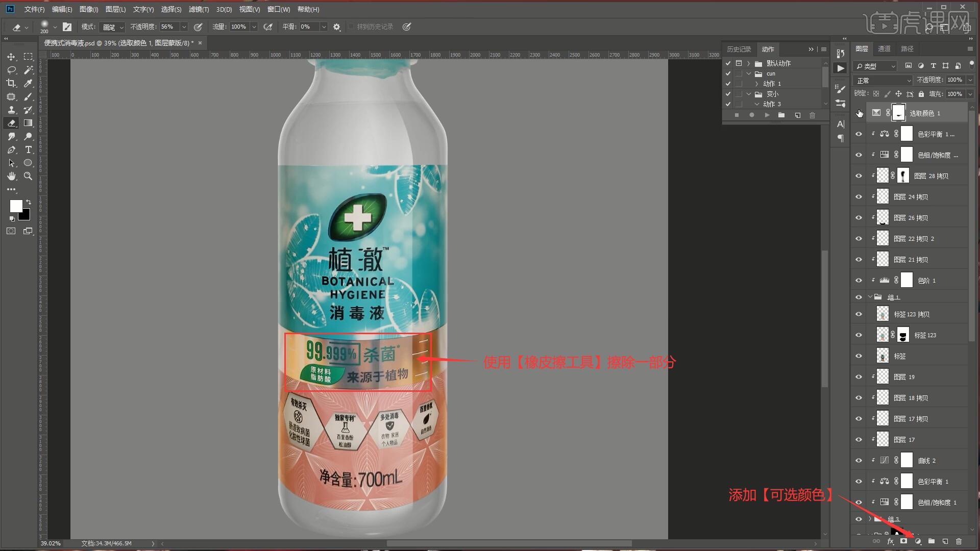980x551 pixels.
Task: Select the Pen tool
Action: pos(11,149)
